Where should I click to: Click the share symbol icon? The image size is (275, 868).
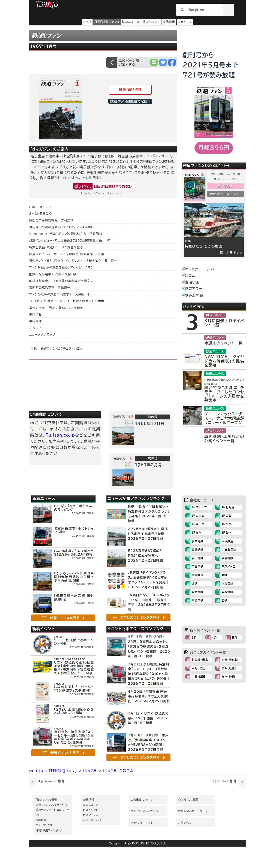[112, 62]
